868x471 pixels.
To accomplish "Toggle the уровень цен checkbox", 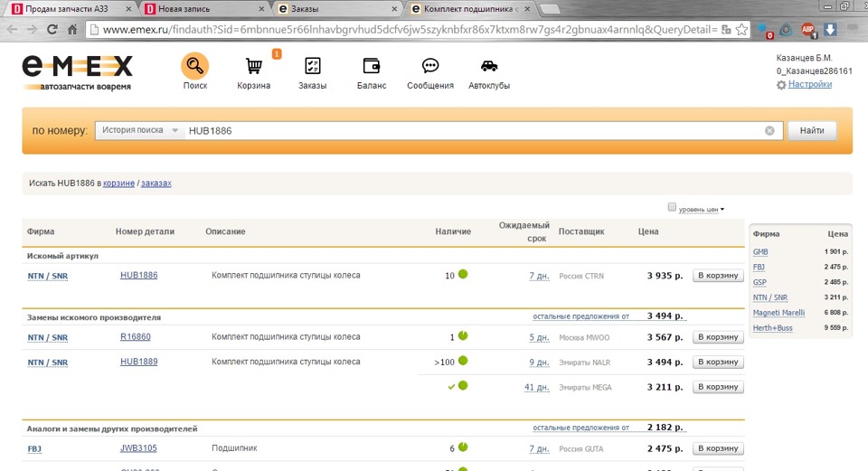I will point(672,207).
